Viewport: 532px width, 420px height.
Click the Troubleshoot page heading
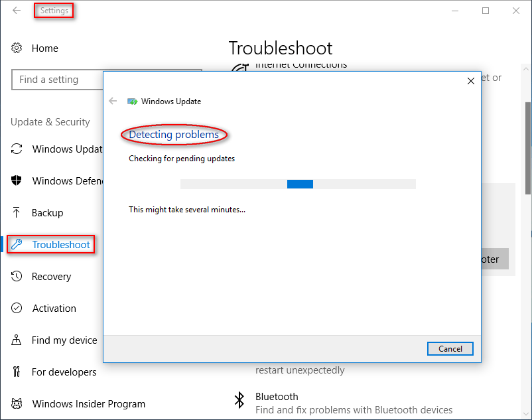click(x=280, y=48)
